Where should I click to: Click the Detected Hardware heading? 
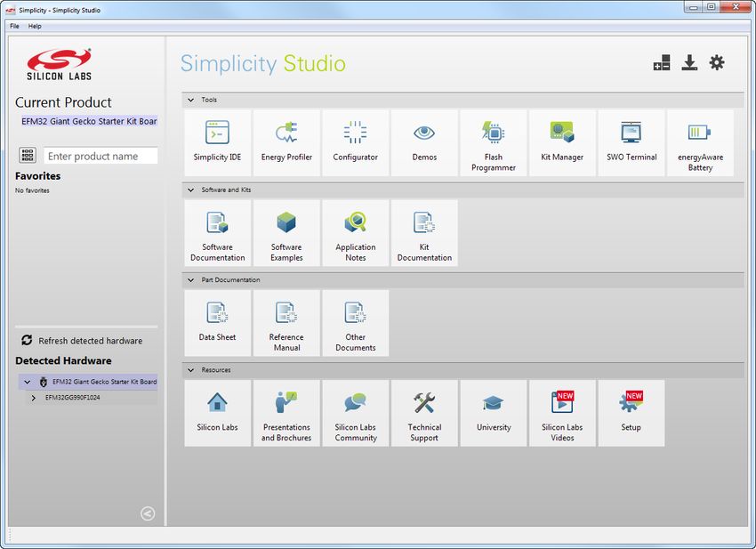[x=63, y=361]
